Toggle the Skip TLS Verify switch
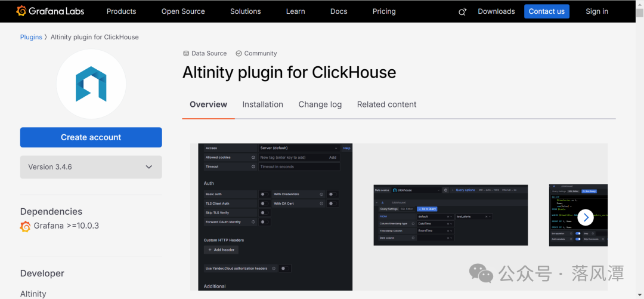The width and height of the screenshot is (644, 299). 265,212
